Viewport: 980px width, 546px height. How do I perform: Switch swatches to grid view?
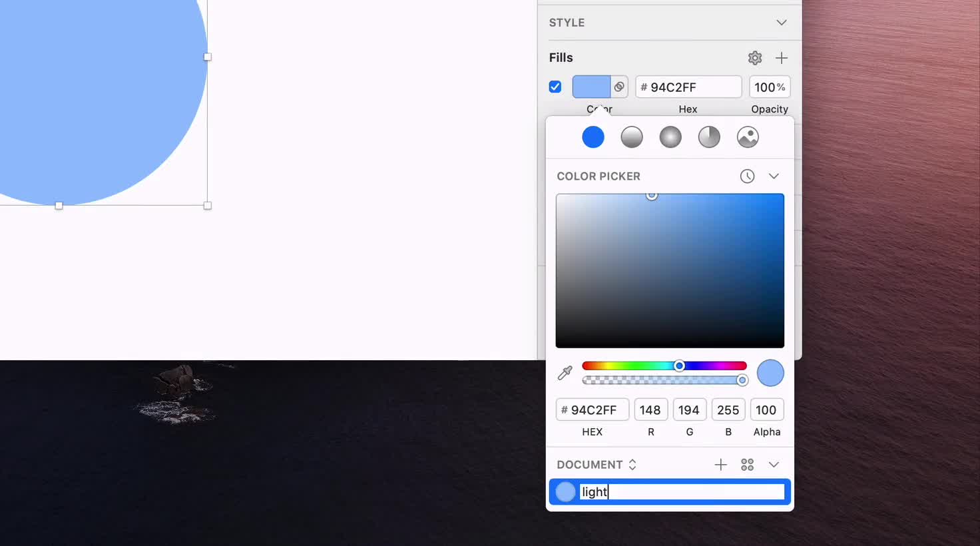[747, 465]
